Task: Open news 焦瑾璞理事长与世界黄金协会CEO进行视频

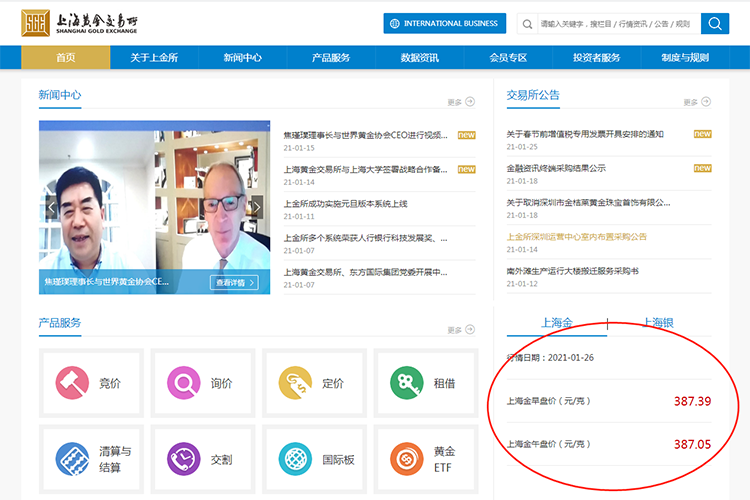Action: click(365, 135)
